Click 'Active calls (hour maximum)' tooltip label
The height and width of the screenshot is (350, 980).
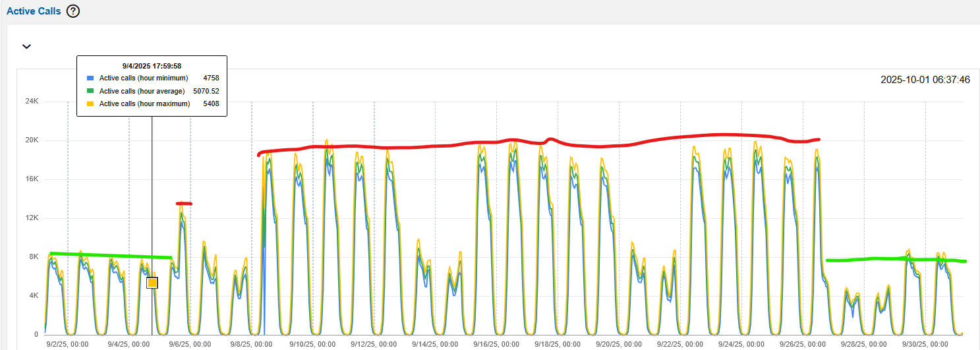click(145, 104)
